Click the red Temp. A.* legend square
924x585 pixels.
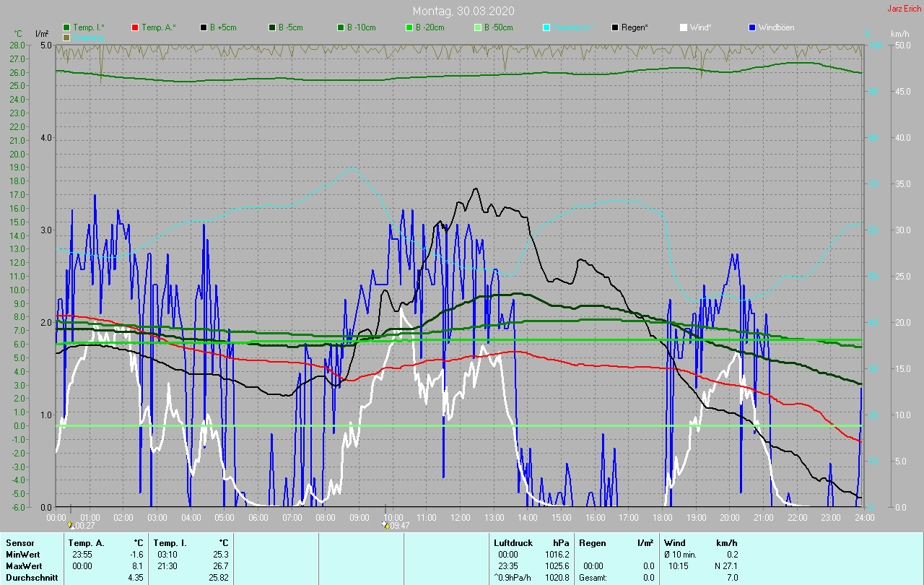136,27
